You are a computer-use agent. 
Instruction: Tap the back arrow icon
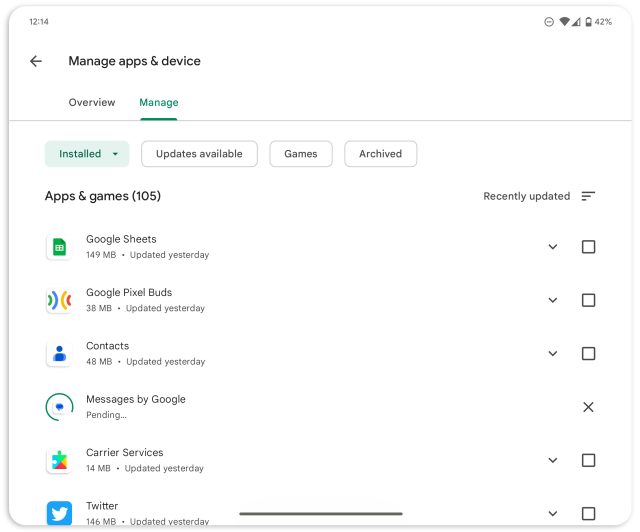click(36, 61)
